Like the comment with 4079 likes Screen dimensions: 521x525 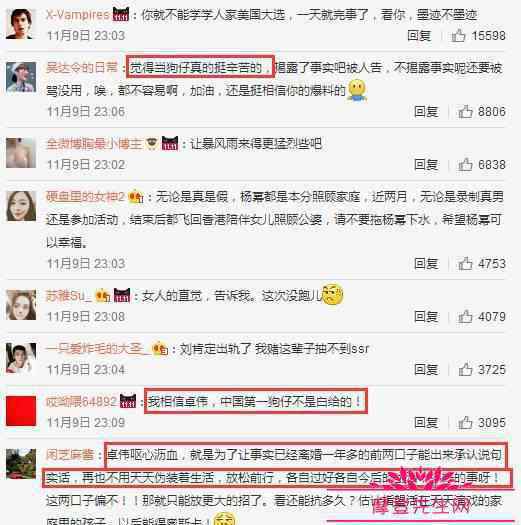pyautogui.click(x=465, y=316)
